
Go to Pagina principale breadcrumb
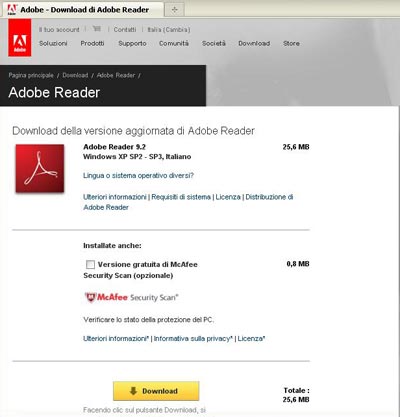[x=31, y=75]
